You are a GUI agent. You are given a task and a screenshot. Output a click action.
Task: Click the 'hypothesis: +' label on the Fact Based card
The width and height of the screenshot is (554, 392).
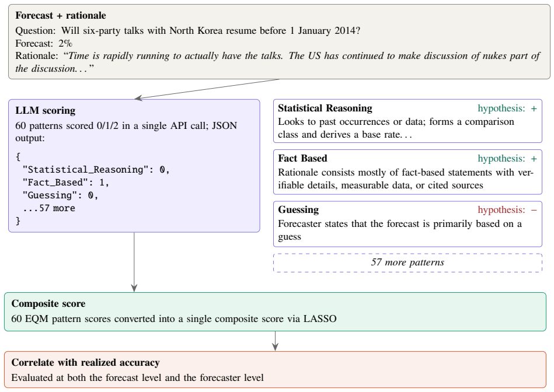(x=507, y=159)
